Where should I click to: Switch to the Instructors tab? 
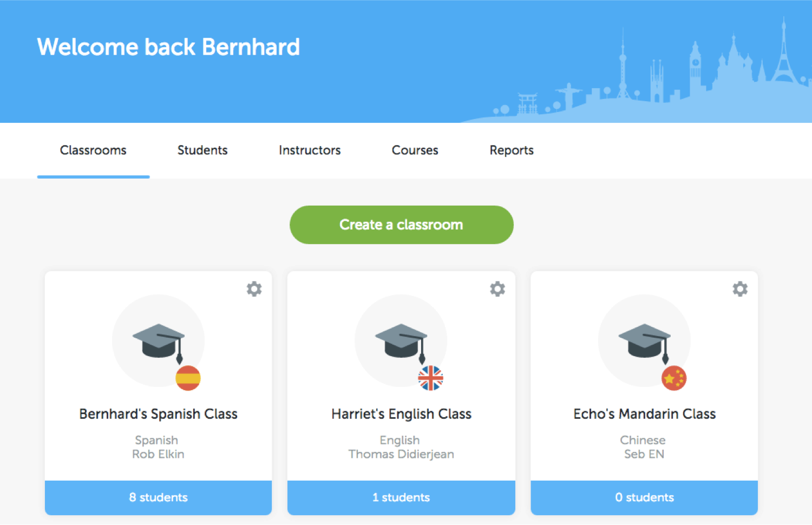(x=310, y=150)
